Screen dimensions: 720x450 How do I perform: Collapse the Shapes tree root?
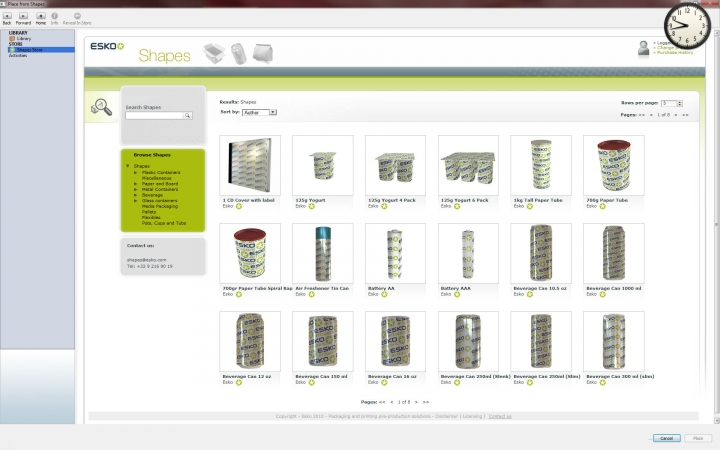point(128,166)
